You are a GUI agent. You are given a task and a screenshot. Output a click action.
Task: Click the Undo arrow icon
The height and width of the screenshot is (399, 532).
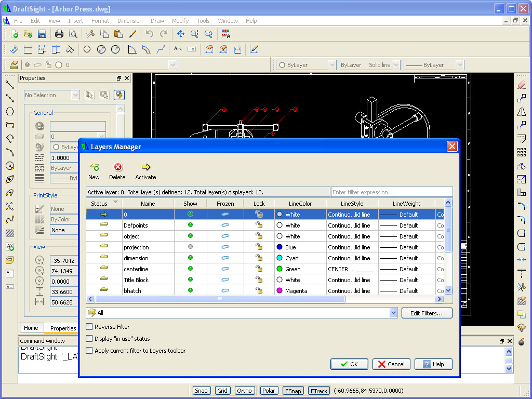tap(150, 34)
